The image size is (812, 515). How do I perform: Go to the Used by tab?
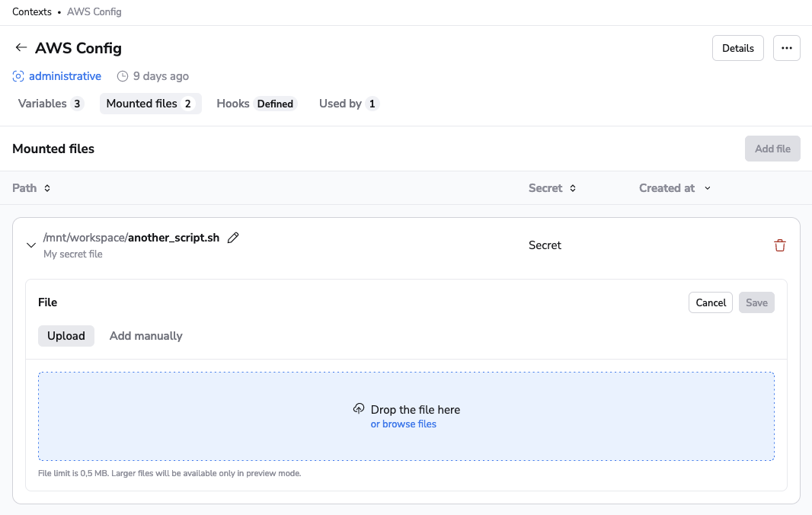click(349, 104)
